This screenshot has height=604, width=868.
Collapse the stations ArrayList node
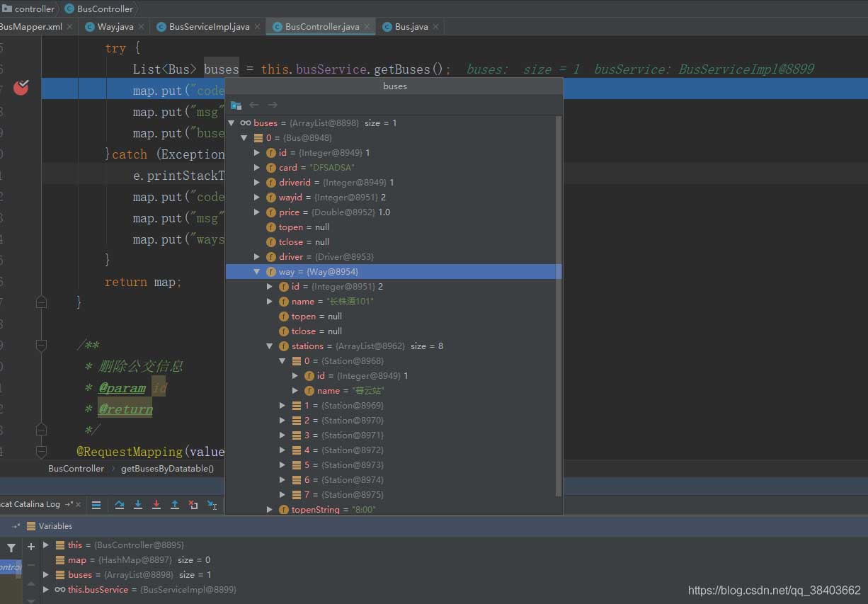tap(270, 346)
